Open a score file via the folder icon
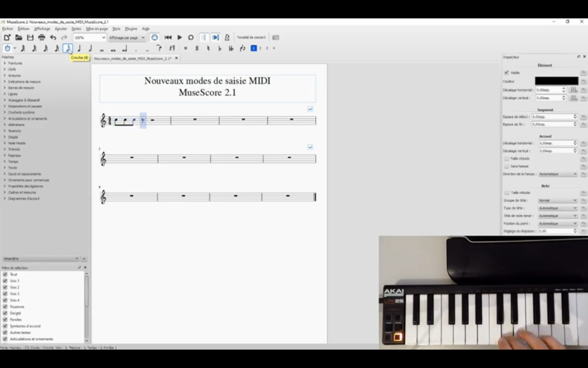The width and height of the screenshot is (588, 368). coord(19,37)
